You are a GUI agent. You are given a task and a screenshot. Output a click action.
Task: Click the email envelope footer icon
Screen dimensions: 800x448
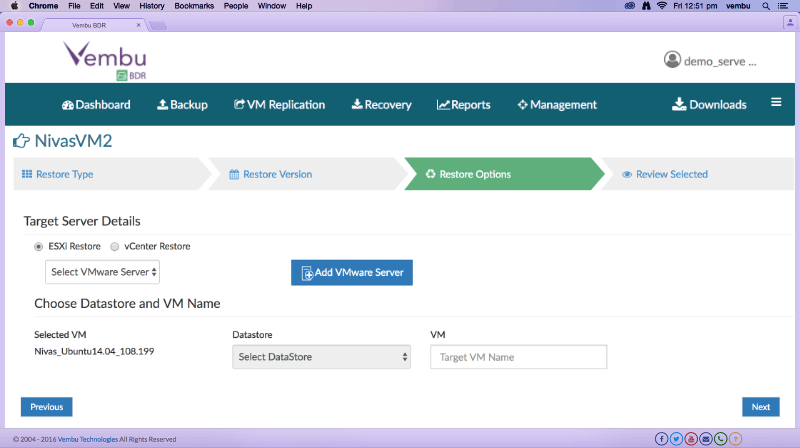(x=706, y=438)
